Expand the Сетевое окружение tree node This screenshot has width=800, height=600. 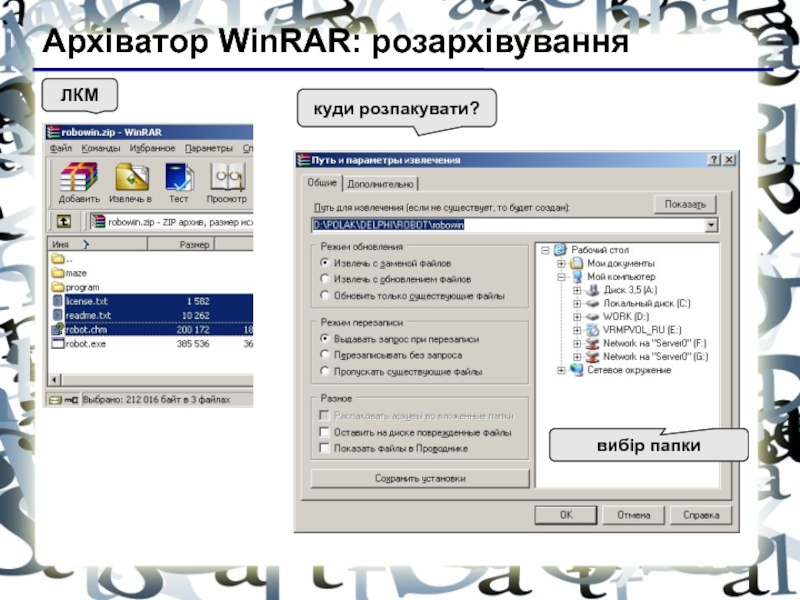tap(561, 370)
